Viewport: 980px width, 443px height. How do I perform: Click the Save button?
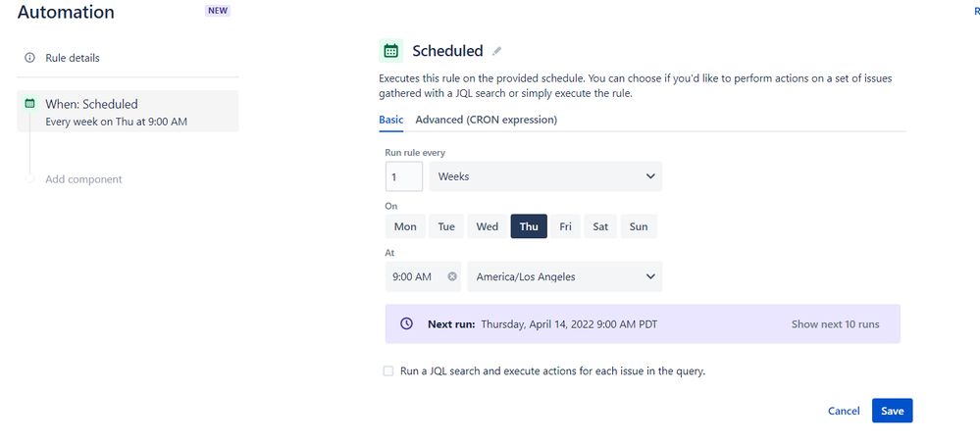(x=893, y=411)
